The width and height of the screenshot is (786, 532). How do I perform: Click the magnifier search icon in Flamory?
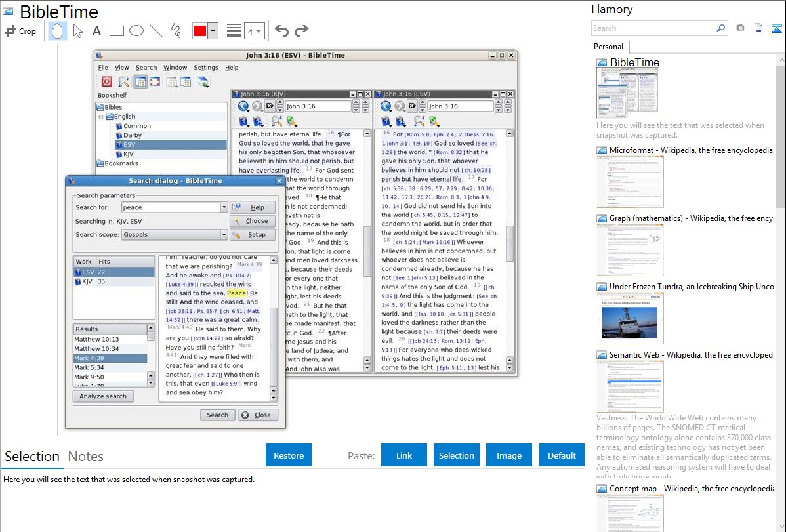coord(720,28)
